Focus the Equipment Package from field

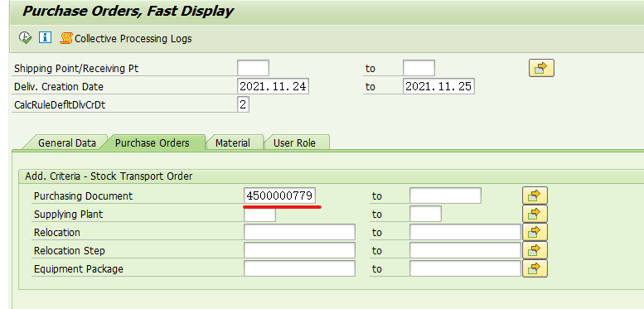tap(299, 268)
